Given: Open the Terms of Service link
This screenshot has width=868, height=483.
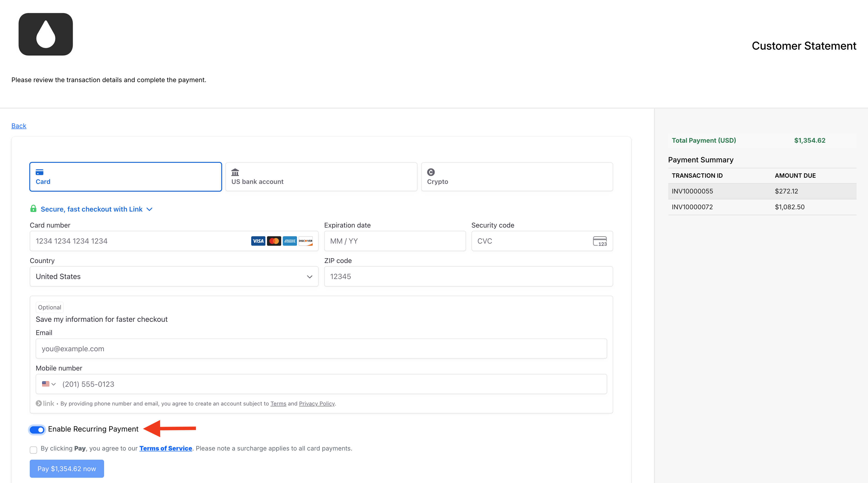Looking at the screenshot, I should tap(166, 448).
